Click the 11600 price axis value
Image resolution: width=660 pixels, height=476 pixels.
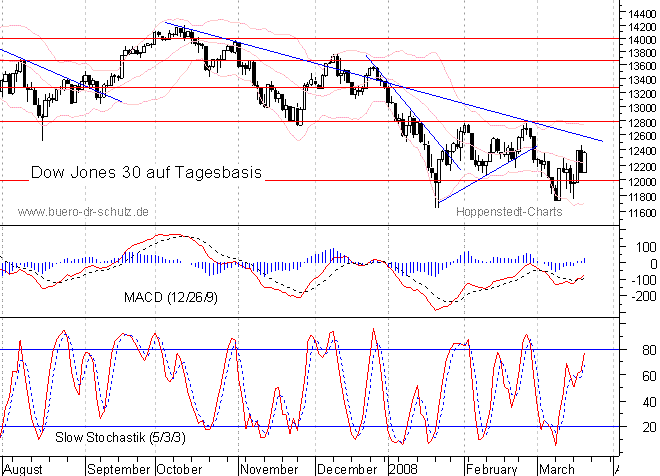[637, 213]
